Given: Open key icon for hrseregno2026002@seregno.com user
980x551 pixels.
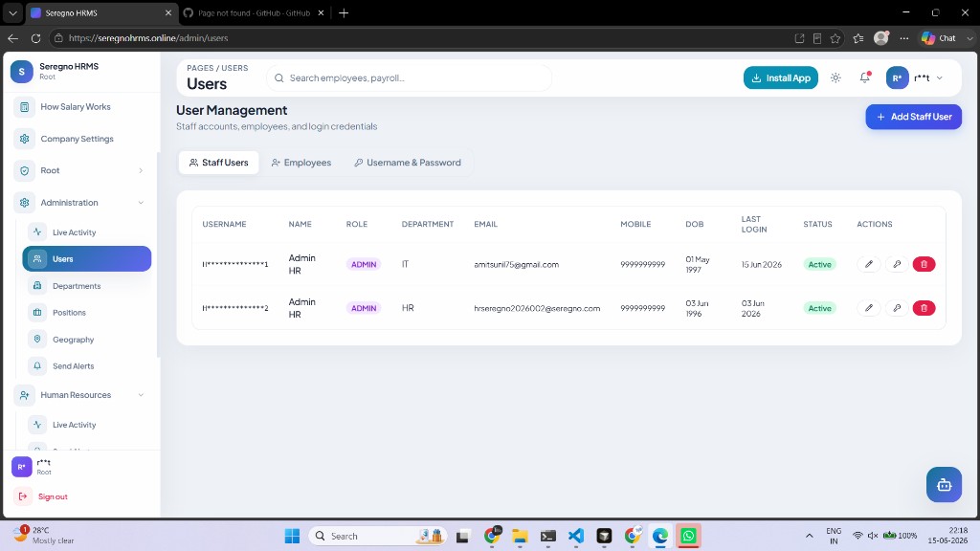Looking at the screenshot, I should pyautogui.click(x=897, y=308).
